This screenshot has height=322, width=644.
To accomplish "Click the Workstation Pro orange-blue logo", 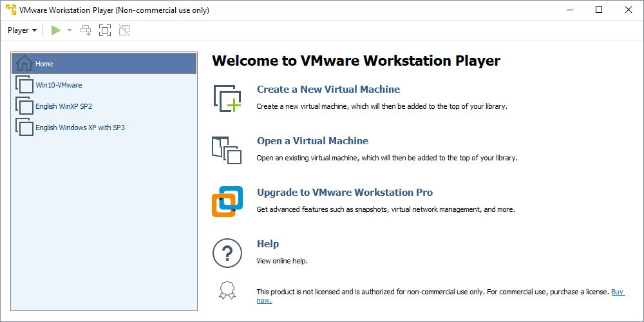I will point(227,201).
